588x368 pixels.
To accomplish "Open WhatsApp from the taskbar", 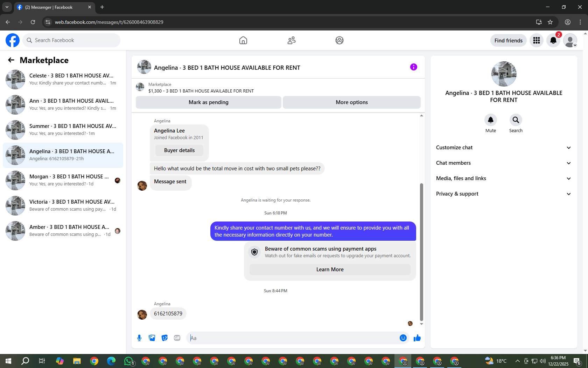I will pyautogui.click(x=129, y=361).
